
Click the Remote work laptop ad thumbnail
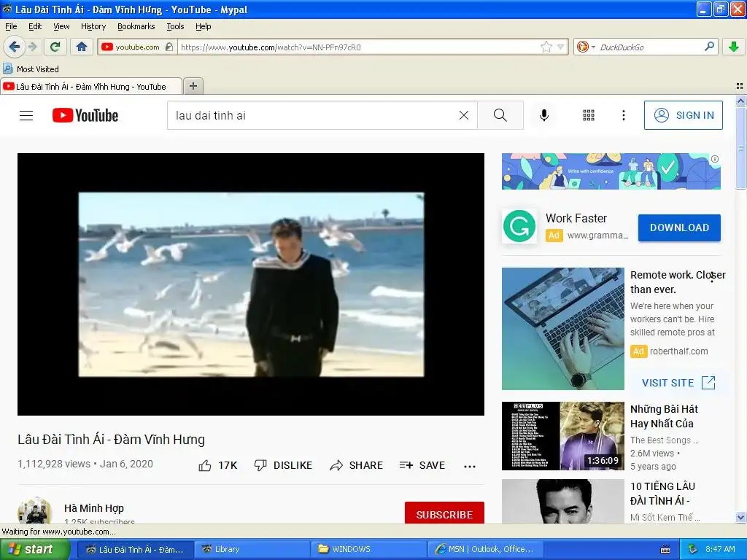(563, 329)
